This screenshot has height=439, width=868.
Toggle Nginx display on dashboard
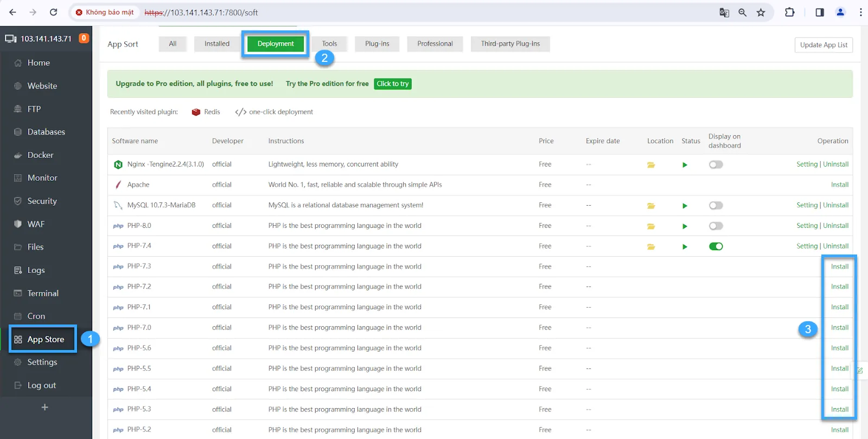[716, 164]
